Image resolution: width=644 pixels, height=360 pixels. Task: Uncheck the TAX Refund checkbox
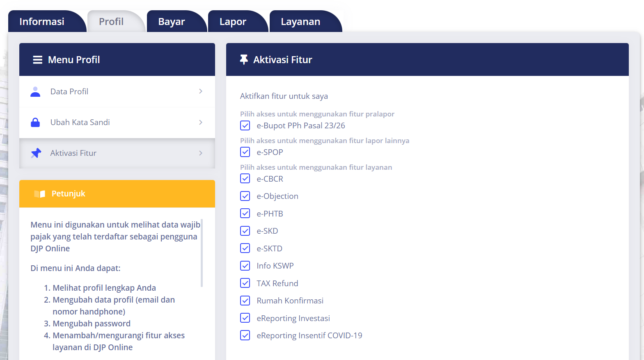point(245,283)
